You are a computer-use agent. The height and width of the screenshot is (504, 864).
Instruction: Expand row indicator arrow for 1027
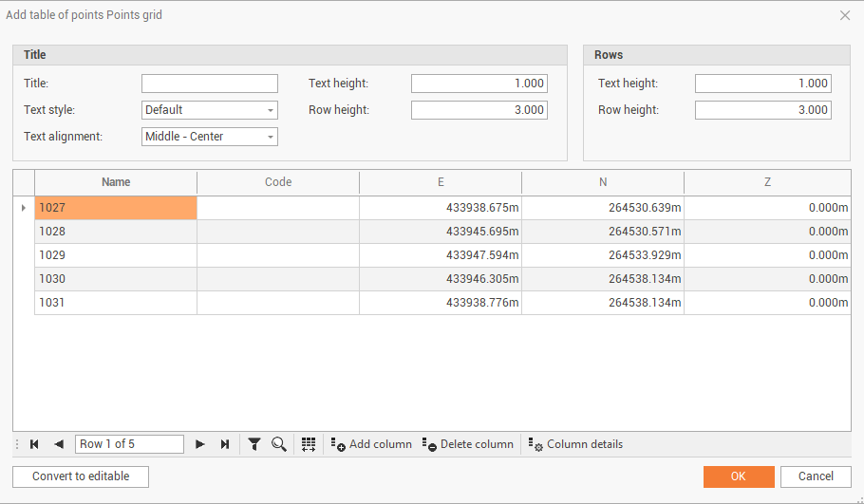24,208
